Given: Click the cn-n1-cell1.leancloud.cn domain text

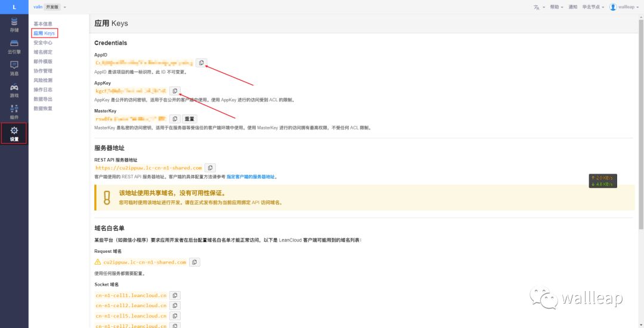Looking at the screenshot, I should coord(131,296).
